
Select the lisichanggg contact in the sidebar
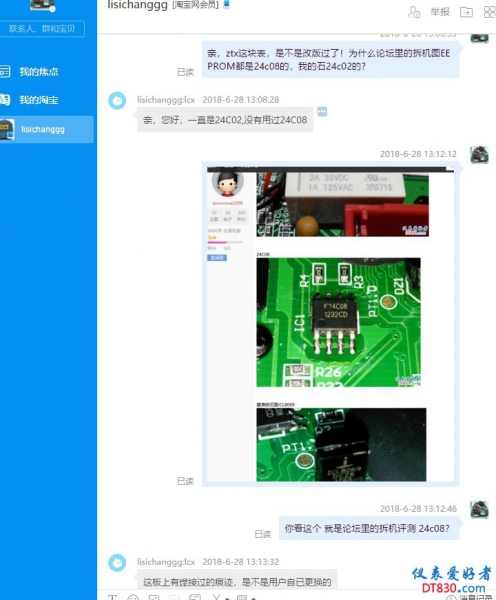pyautogui.click(x=46, y=129)
